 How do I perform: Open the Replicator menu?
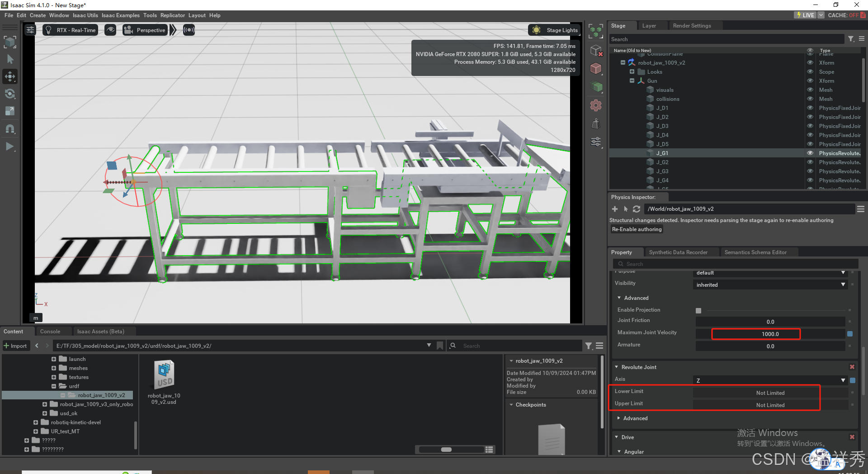tap(173, 15)
